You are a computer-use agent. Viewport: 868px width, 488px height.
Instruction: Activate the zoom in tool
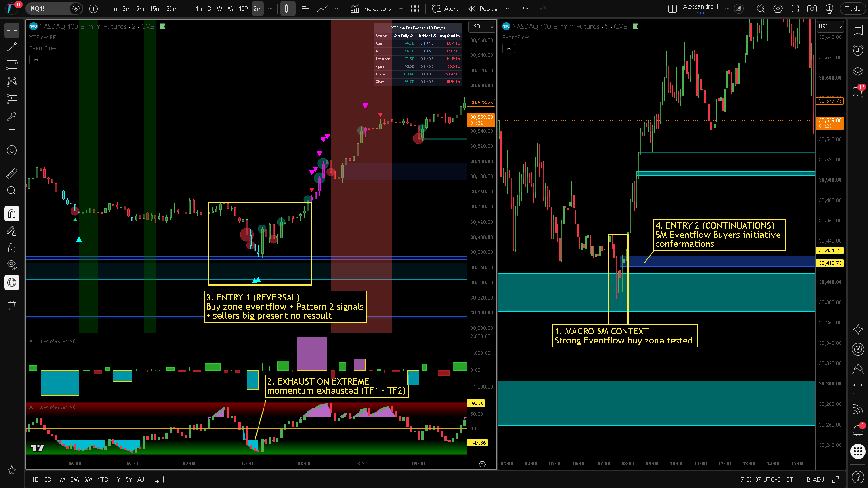pyautogui.click(x=12, y=190)
